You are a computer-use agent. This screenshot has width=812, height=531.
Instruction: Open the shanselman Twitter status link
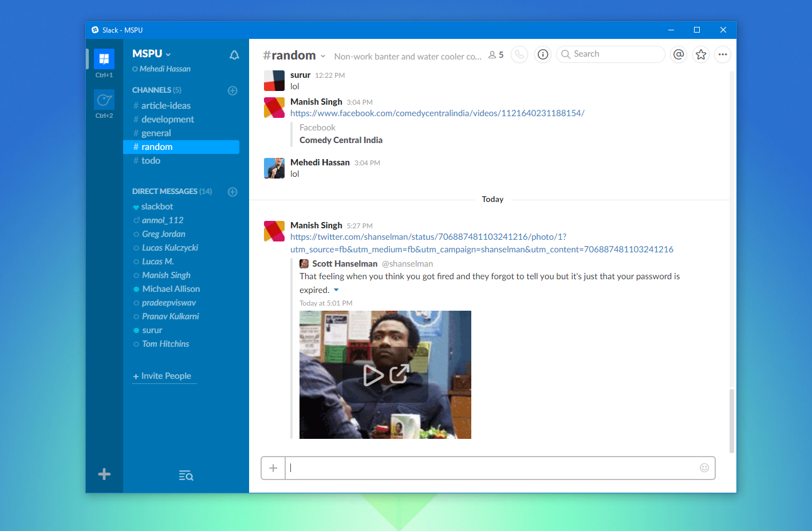(482, 243)
